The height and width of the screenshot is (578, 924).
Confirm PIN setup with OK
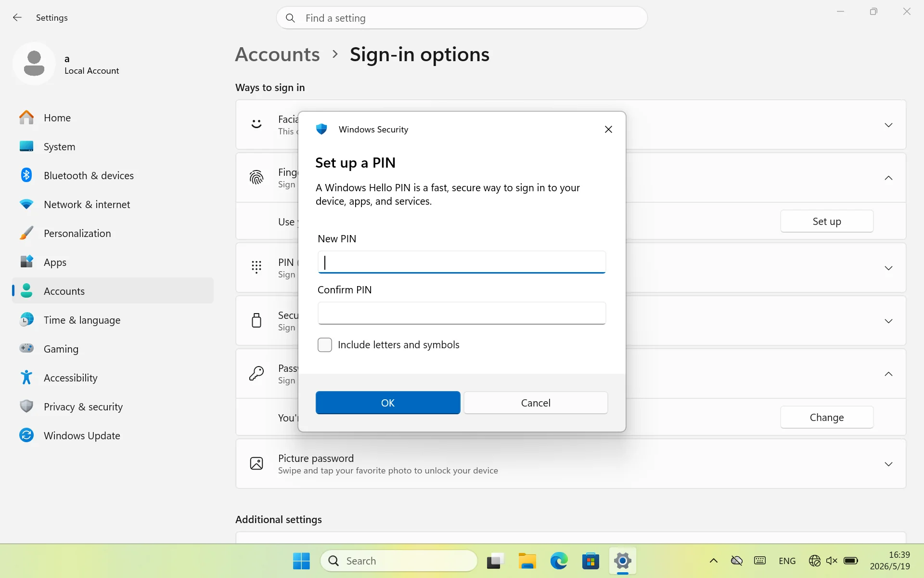coord(388,403)
